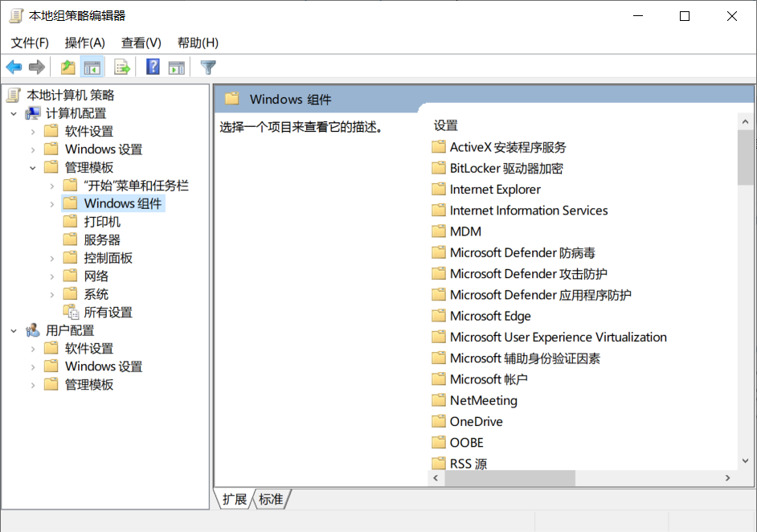The height and width of the screenshot is (532, 757).
Task: Click the Back arrow toolbar icon
Action: tap(14, 68)
